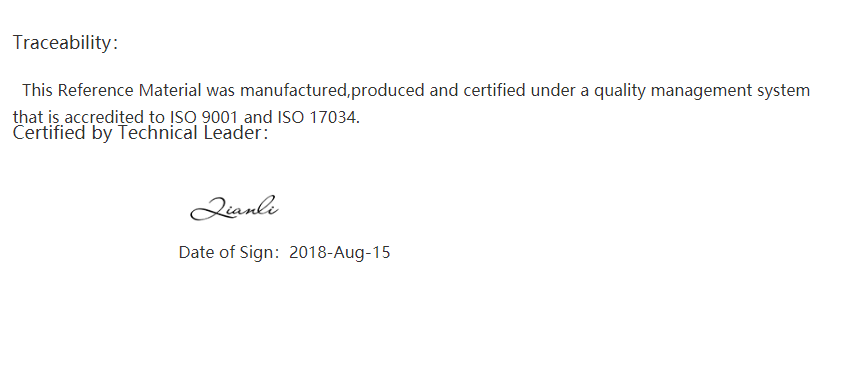This screenshot has width=860, height=381.
Task: Click the word accredited
Action: pyautogui.click(x=105, y=117)
